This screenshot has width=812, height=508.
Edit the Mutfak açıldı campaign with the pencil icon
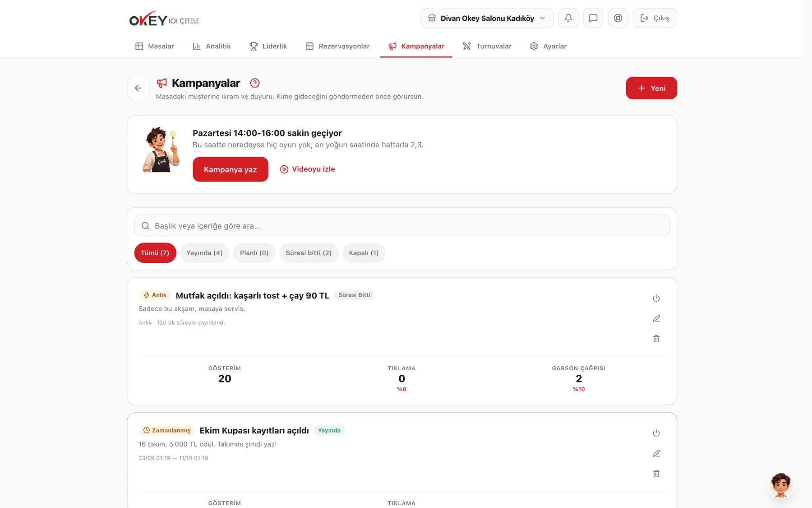coord(656,318)
